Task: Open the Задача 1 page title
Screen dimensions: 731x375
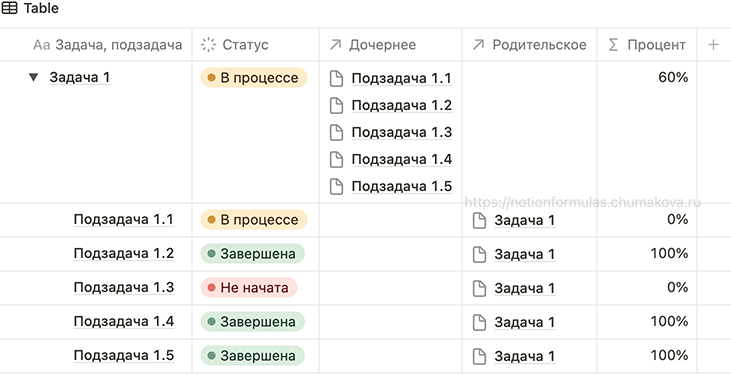Action: (x=80, y=77)
